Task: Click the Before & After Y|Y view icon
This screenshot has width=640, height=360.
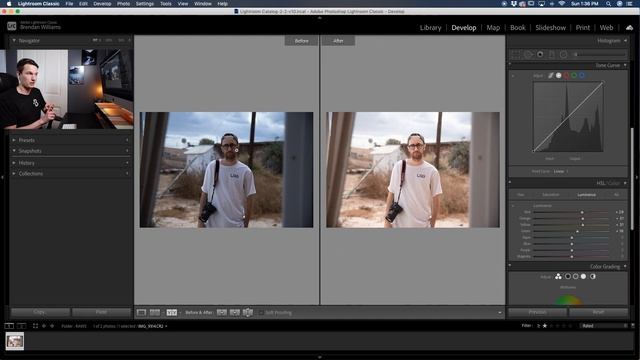Action: (172, 313)
